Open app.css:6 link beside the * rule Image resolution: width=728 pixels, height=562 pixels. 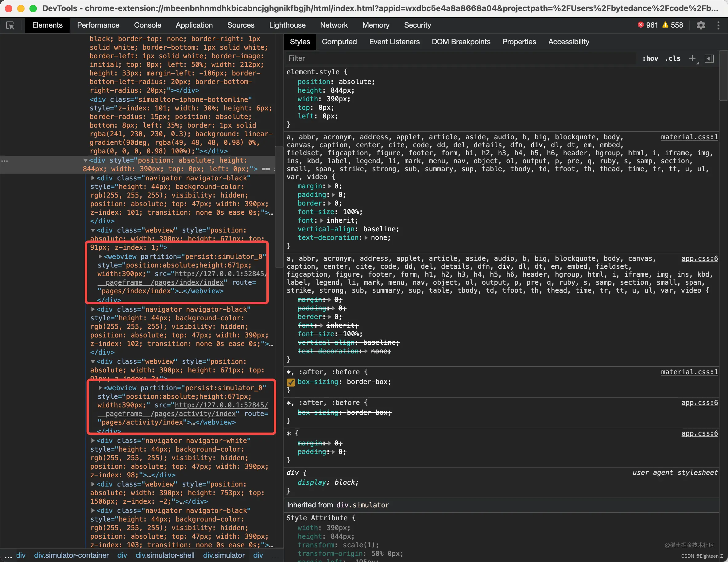pos(699,433)
